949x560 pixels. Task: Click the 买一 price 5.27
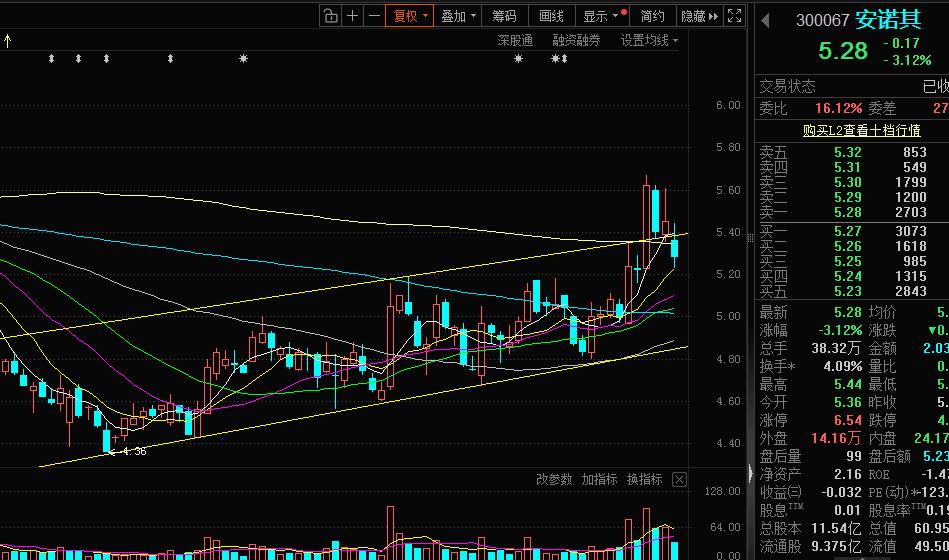847,231
